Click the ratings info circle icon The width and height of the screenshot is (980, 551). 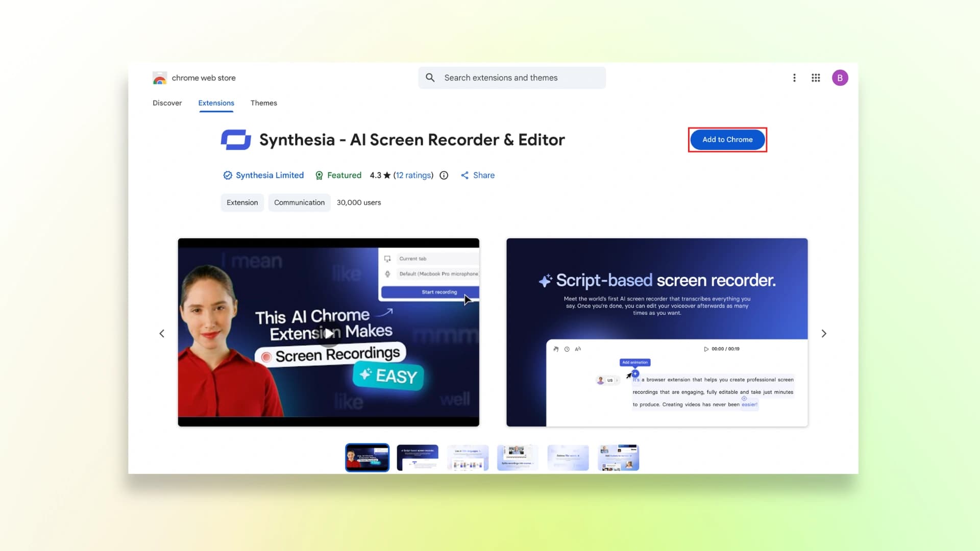tap(444, 176)
